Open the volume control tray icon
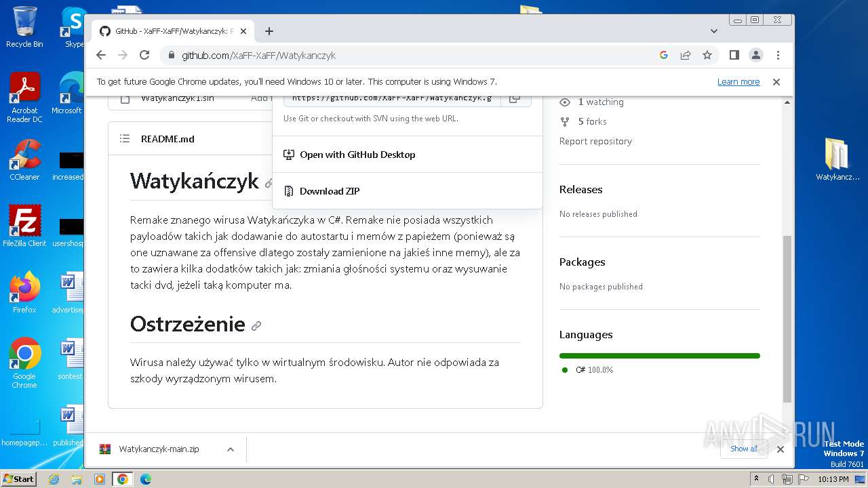Image resolution: width=868 pixels, height=488 pixels. pyautogui.click(x=771, y=479)
